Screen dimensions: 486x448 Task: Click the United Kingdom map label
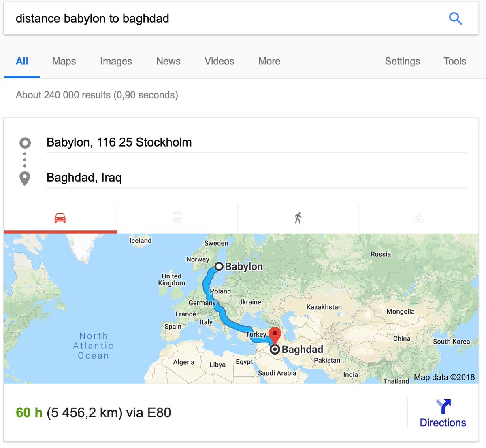(171, 280)
